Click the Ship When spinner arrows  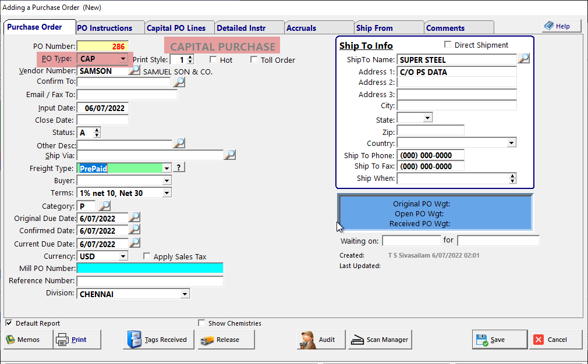(x=513, y=179)
